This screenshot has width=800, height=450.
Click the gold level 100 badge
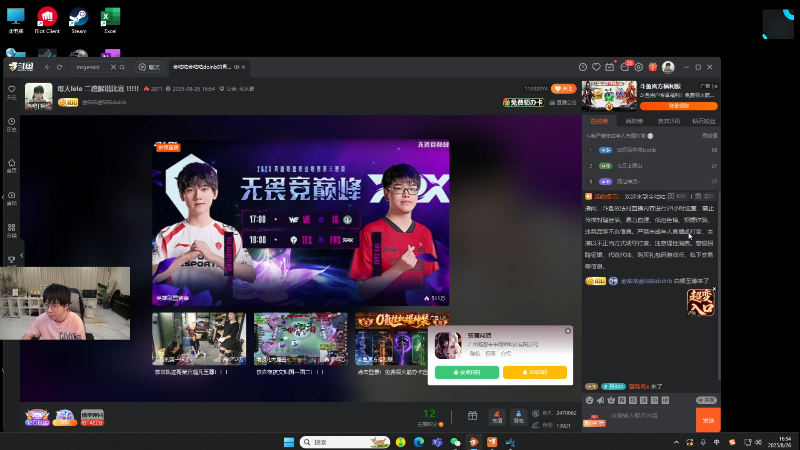click(x=68, y=103)
